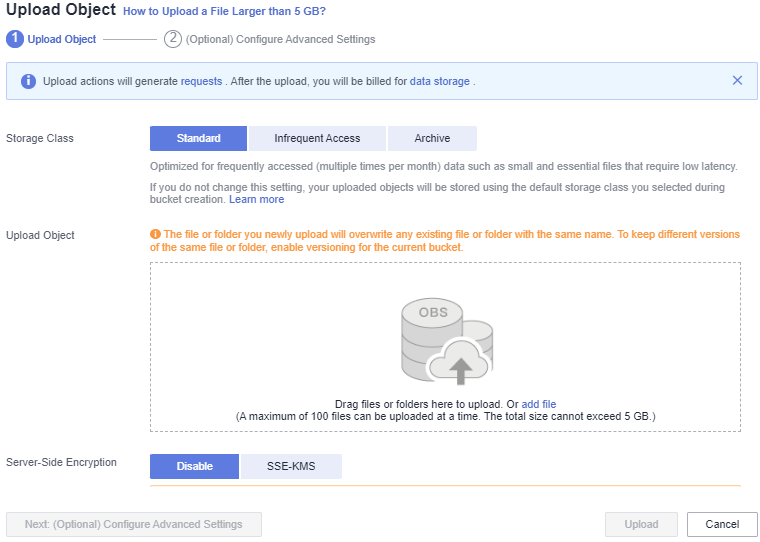This screenshot has width=760, height=542.
Task: Click step 1 circle indicator
Action: pos(15,39)
